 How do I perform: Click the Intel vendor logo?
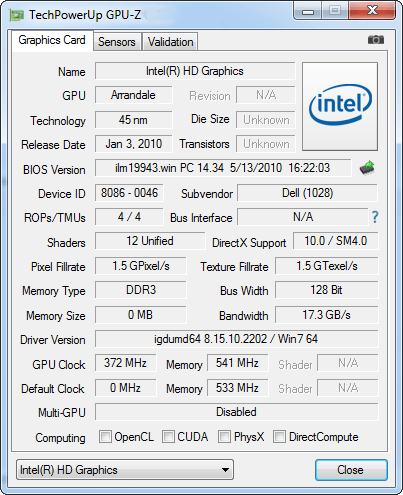point(340,106)
